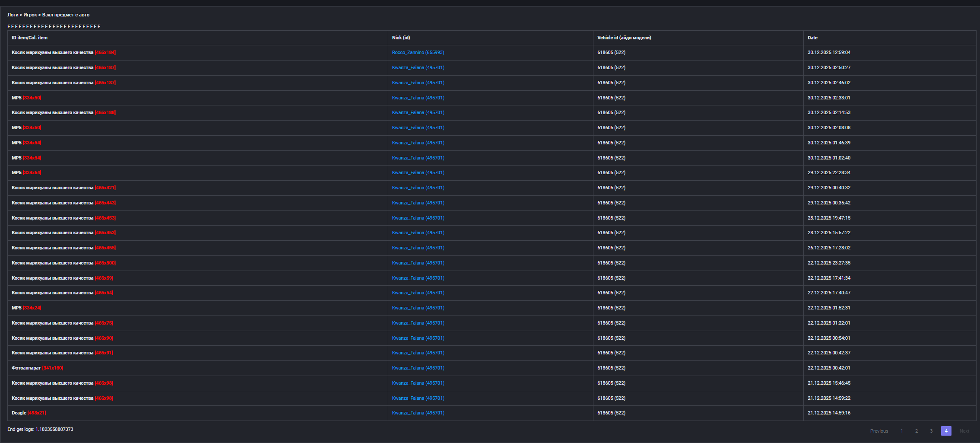
Task: Open page 2 in pagination
Action: [x=916, y=431]
